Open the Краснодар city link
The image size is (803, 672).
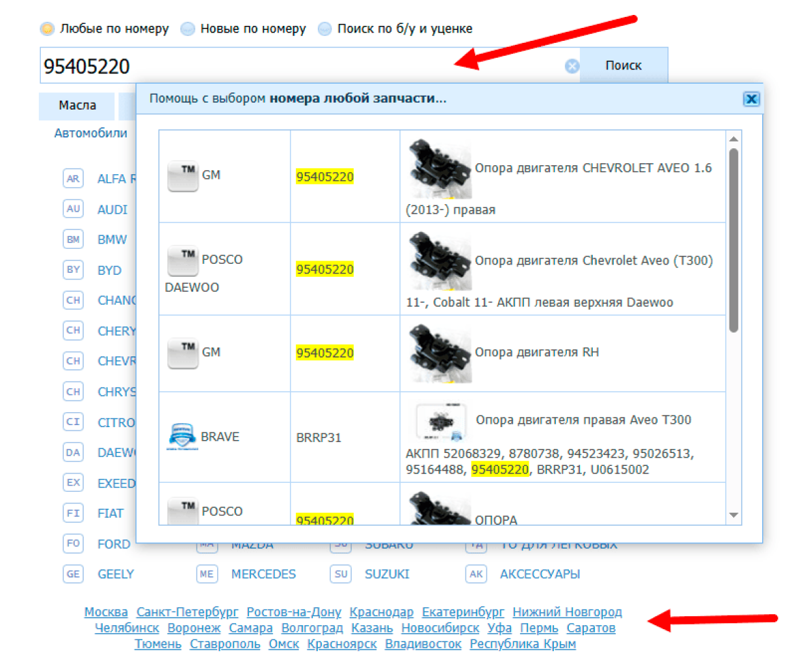382,612
